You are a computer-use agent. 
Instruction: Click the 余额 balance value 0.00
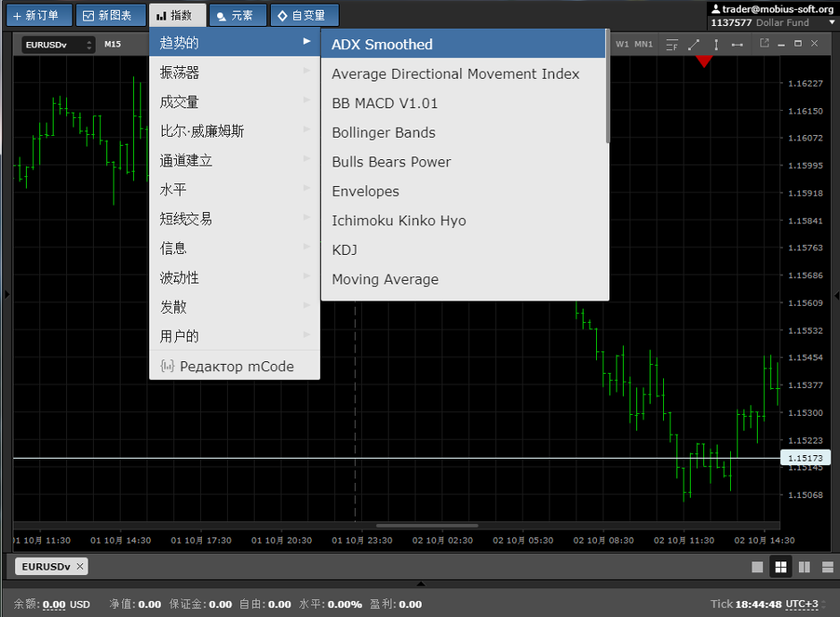click(x=55, y=604)
